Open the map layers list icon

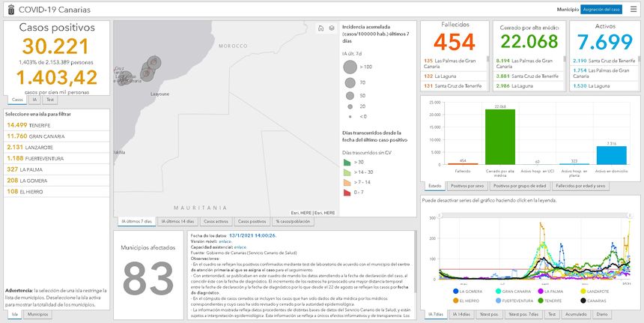pos(331,28)
